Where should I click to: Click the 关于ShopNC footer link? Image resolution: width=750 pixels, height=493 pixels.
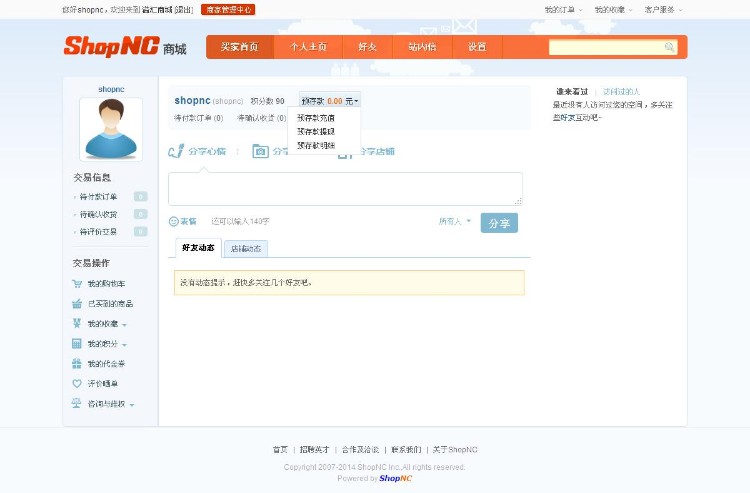(x=454, y=450)
